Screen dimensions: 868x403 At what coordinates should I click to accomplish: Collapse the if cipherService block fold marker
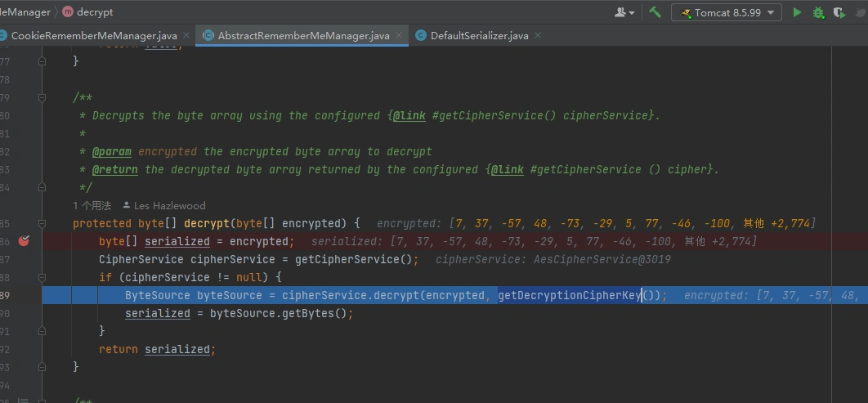[43, 278]
